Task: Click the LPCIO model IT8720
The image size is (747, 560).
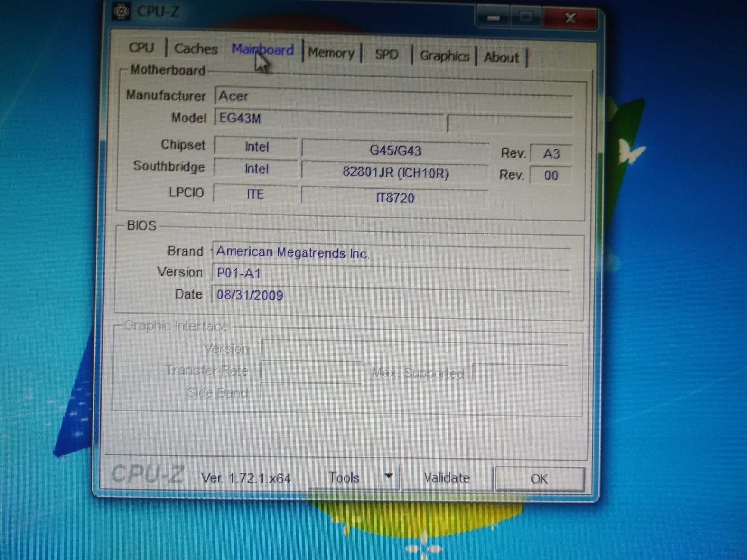Action: (395, 197)
